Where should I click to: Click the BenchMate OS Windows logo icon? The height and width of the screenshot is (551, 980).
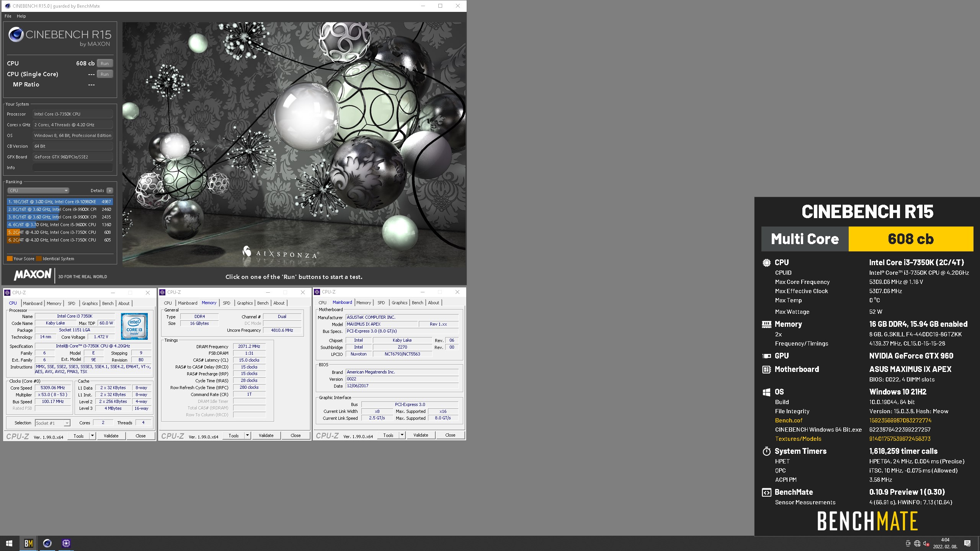click(x=766, y=392)
